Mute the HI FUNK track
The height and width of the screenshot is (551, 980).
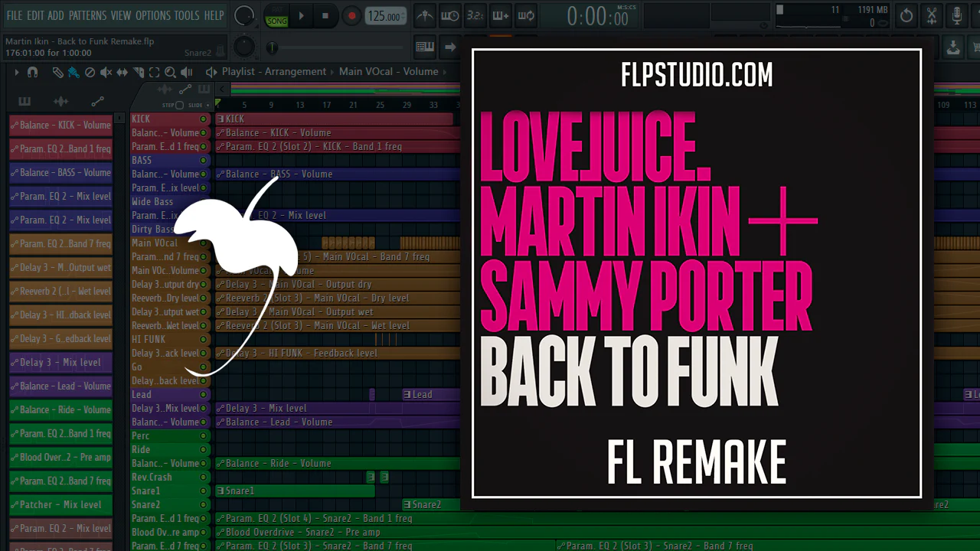click(204, 339)
